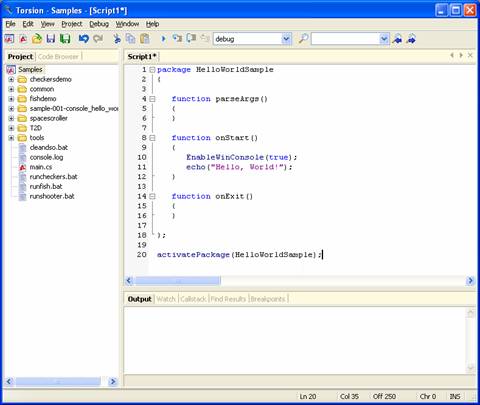The height and width of the screenshot is (405, 480).
Task: Click Find Next arrow icon
Action: (x=412, y=39)
